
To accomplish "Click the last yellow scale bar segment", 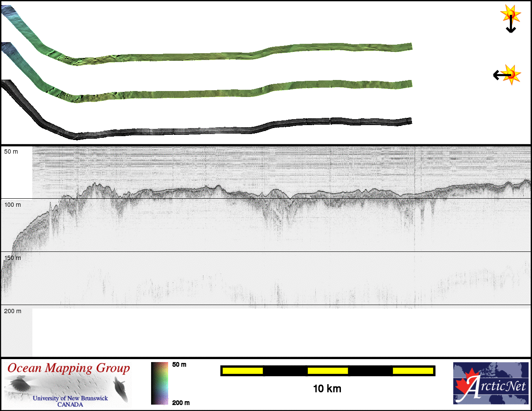I will [x=412, y=371].
